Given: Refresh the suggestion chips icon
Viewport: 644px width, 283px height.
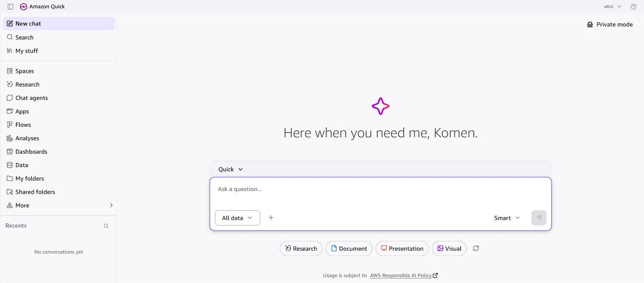Looking at the screenshot, I should pyautogui.click(x=476, y=249).
